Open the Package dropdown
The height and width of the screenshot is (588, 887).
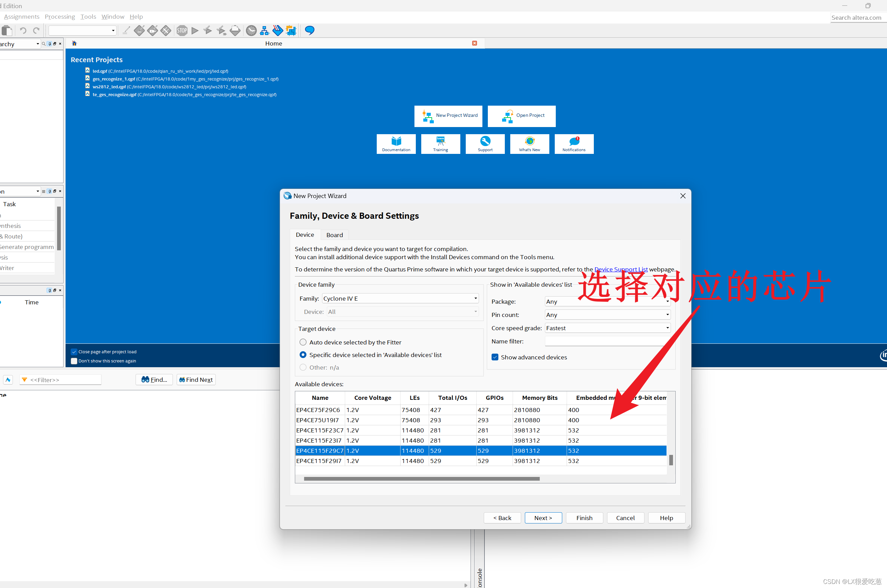[x=607, y=302]
